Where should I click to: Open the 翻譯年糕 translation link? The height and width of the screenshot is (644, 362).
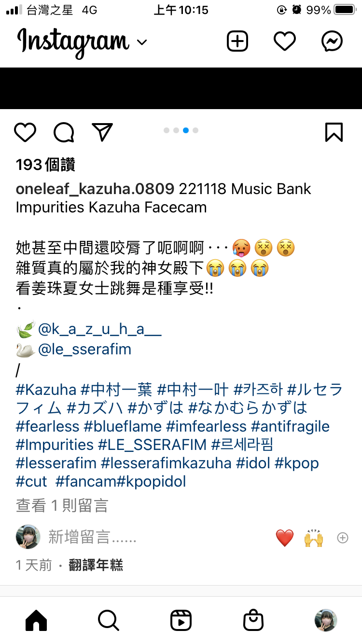click(96, 565)
